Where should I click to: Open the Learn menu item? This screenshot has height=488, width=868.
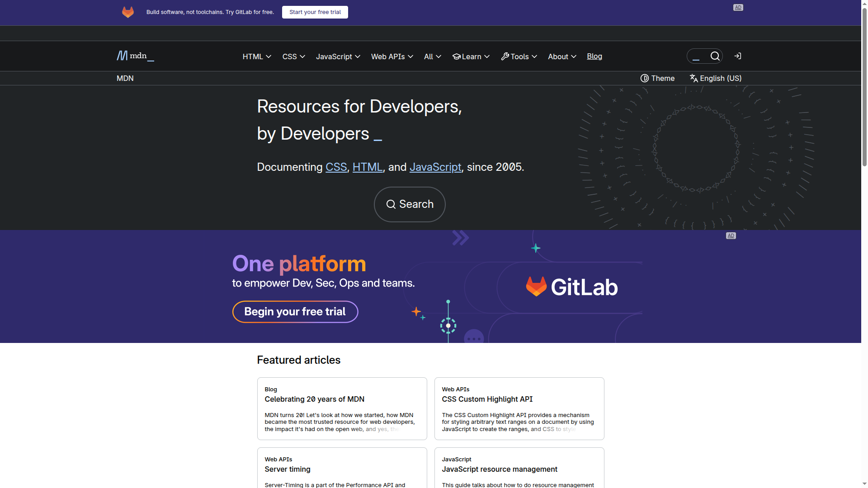(471, 56)
